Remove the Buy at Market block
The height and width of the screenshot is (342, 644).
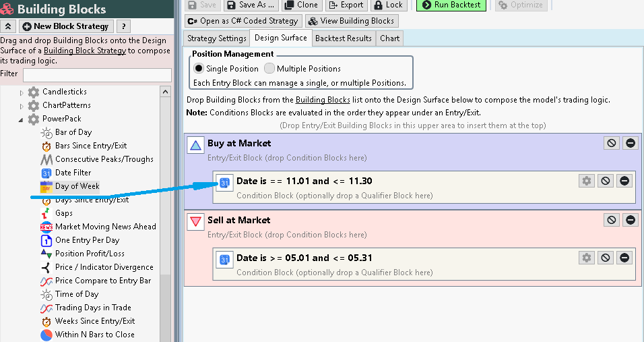(x=630, y=143)
